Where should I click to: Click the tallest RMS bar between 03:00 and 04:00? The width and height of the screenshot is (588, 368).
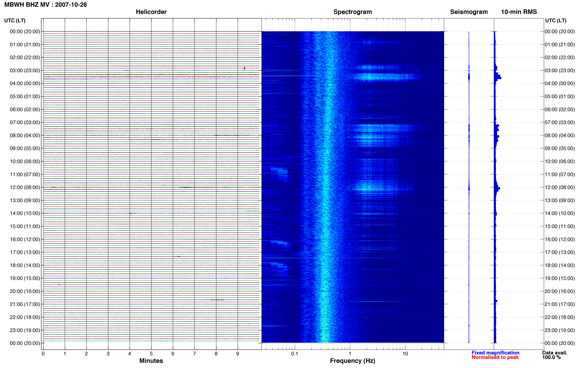498,78
